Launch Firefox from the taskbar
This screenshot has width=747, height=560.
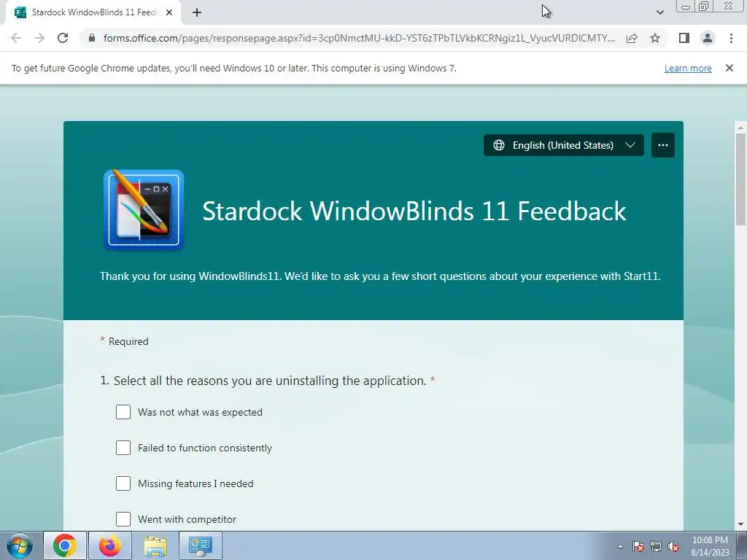click(x=110, y=545)
